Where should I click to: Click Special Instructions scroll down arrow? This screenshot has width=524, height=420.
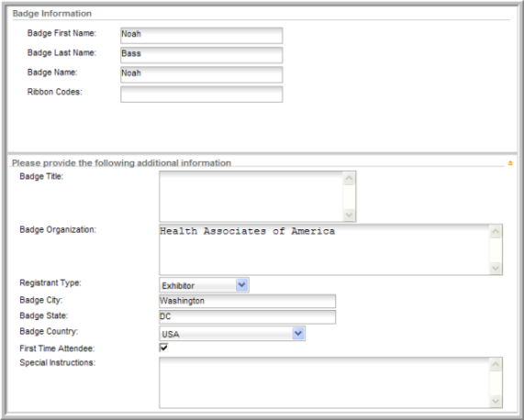tap(496, 401)
